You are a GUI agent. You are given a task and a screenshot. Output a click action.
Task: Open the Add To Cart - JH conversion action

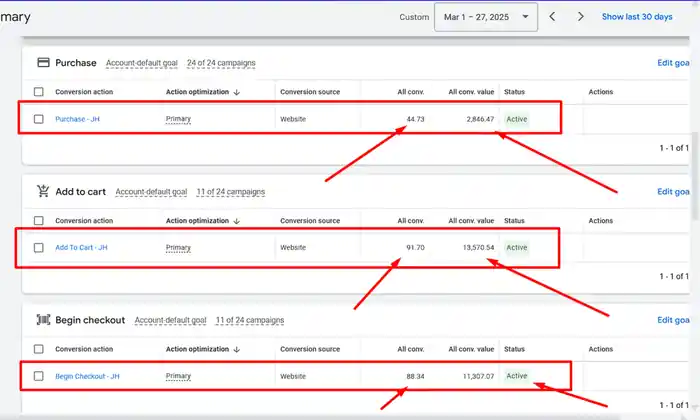pos(81,248)
